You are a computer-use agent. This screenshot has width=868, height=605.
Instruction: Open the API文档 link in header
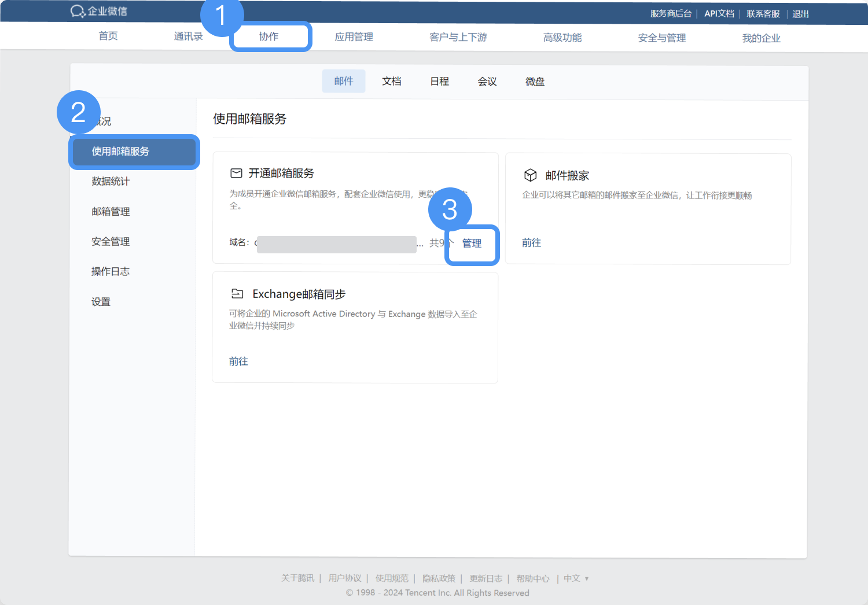(x=719, y=14)
